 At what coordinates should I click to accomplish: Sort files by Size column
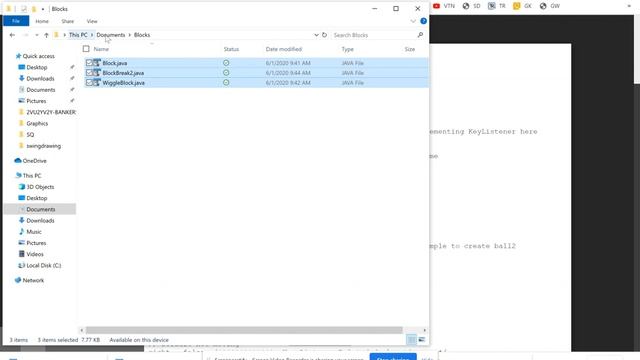(410, 49)
